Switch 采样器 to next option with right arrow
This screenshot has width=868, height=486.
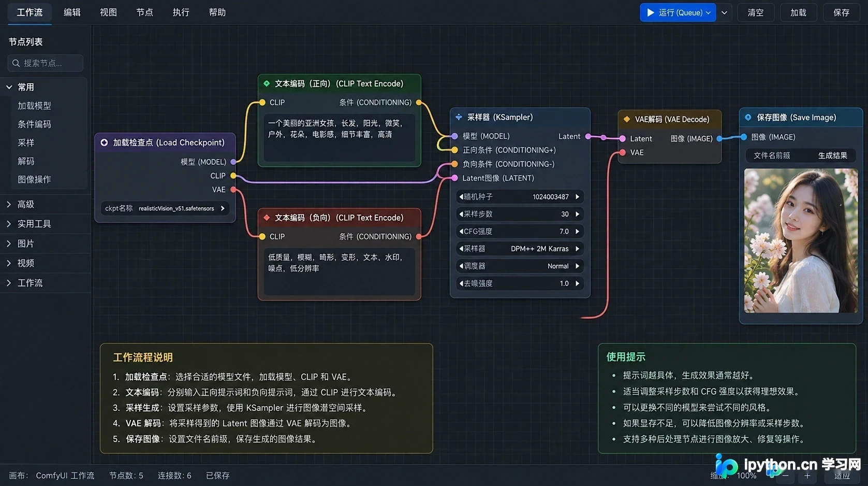[x=578, y=249]
